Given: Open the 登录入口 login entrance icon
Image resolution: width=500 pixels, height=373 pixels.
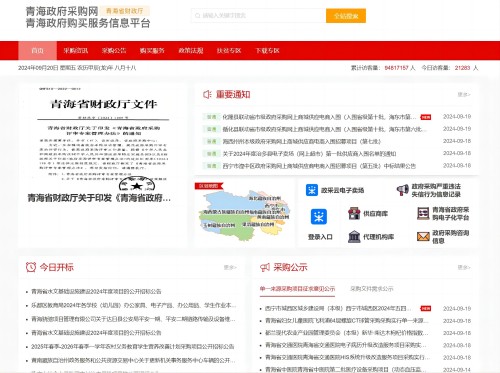Looking at the screenshot, I should 319,217.
